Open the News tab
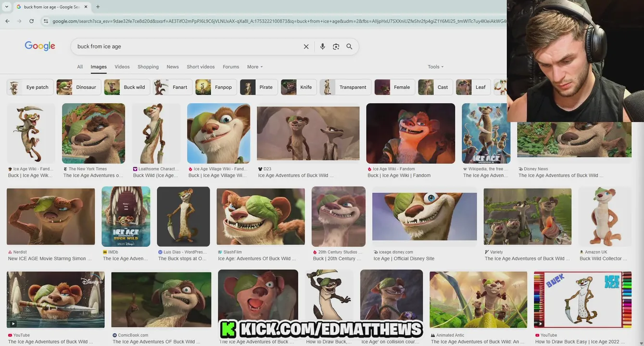 pos(173,67)
